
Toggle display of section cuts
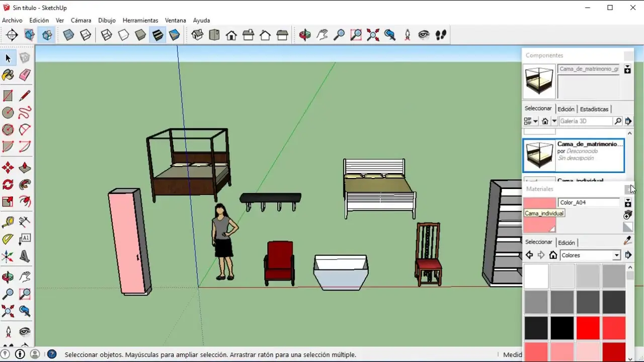coord(47,35)
